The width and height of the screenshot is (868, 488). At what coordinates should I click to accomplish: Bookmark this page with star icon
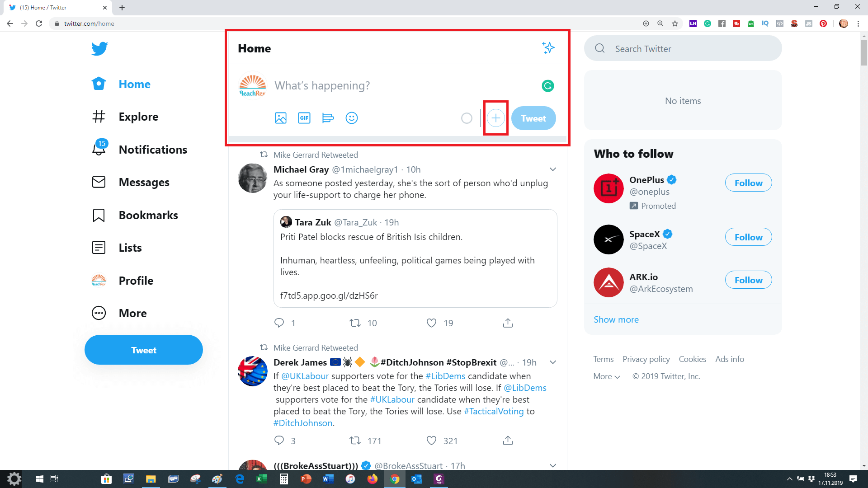pos(675,23)
